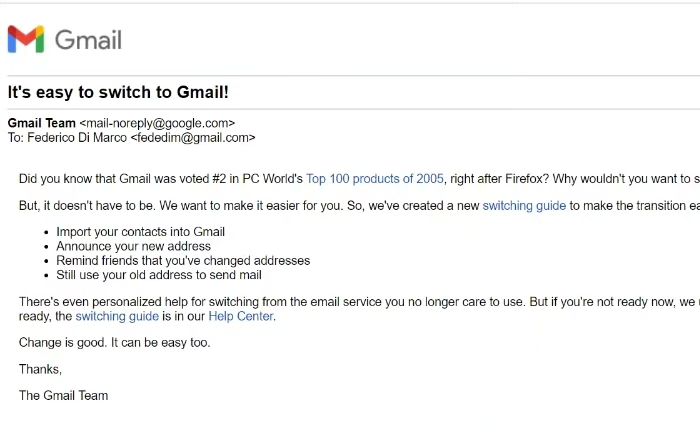Viewport: 700px width, 437px height.
Task: Click the multicolored Gmail M logo icon
Action: (x=26, y=39)
